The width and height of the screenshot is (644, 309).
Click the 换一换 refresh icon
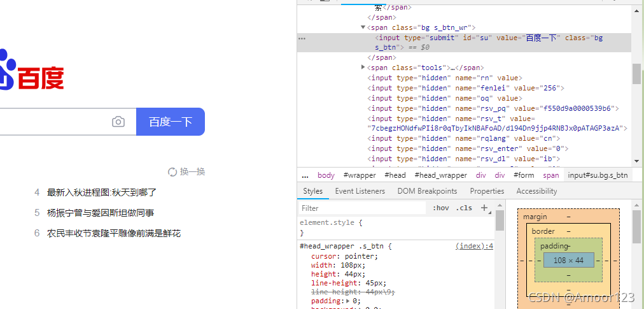coord(172,171)
